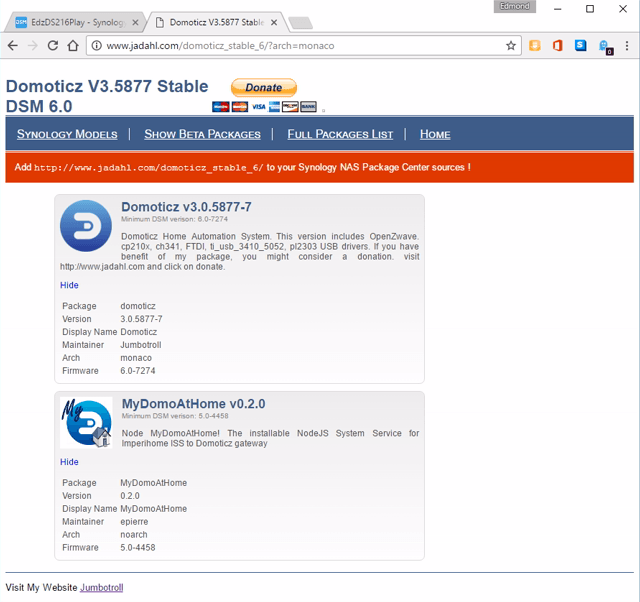
Task: Click the Domoticz package name value domoticz
Action: tap(138, 306)
